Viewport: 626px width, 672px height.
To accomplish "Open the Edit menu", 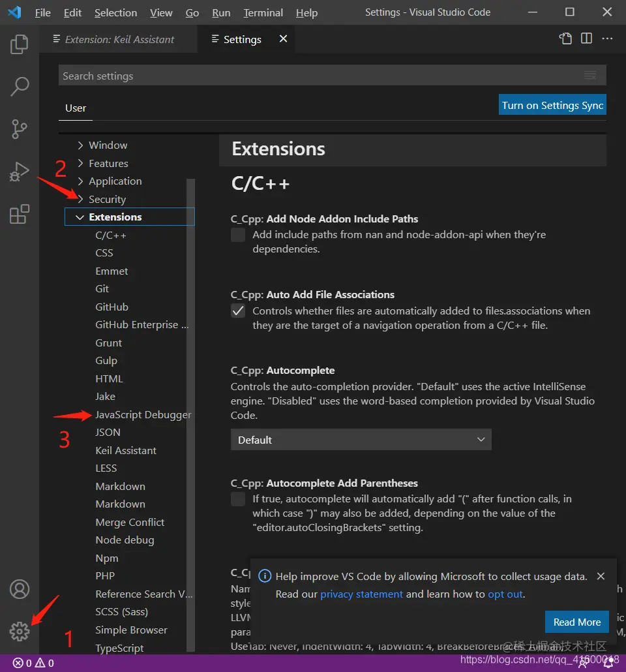I will click(x=72, y=13).
